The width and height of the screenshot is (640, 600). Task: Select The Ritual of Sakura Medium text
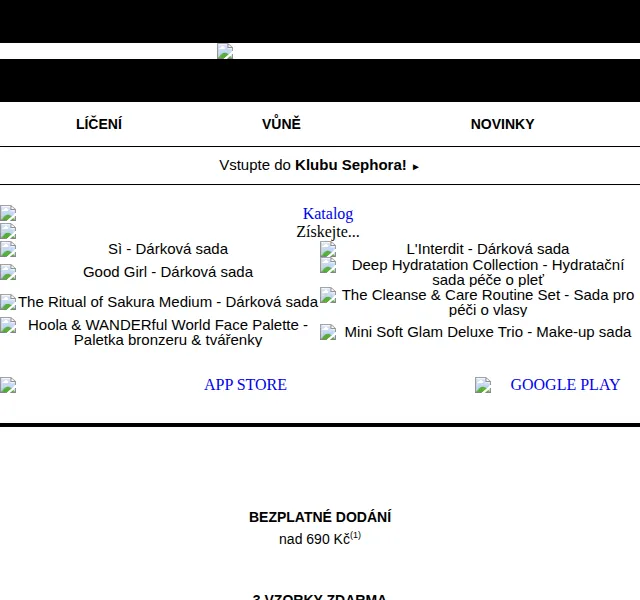pyautogui.click(x=168, y=302)
